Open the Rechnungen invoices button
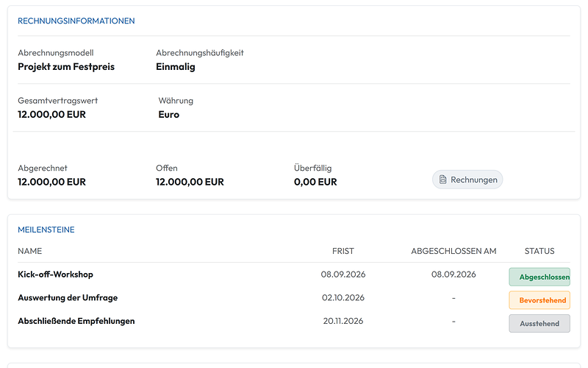The height and width of the screenshot is (368, 588). pos(467,180)
